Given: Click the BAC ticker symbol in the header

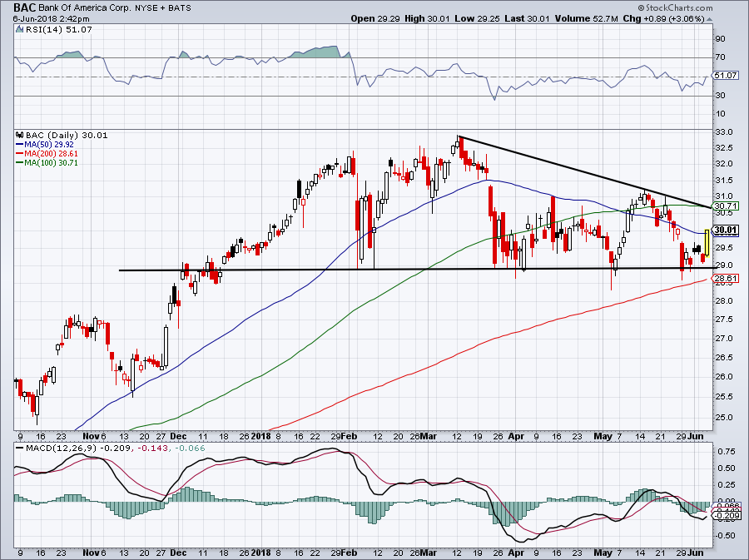Looking at the screenshot, I should (x=24, y=7).
